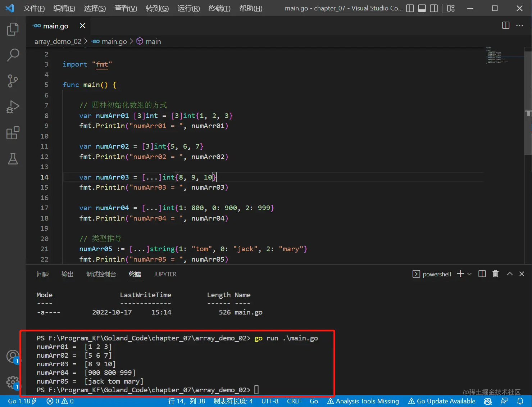Open errors and warnings status indicator
532x407 pixels.
coord(60,401)
